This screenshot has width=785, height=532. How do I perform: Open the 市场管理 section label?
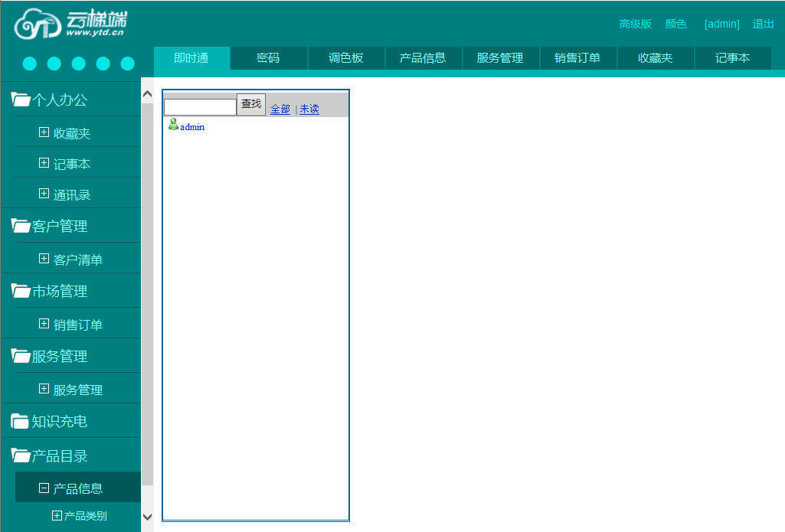(x=60, y=292)
